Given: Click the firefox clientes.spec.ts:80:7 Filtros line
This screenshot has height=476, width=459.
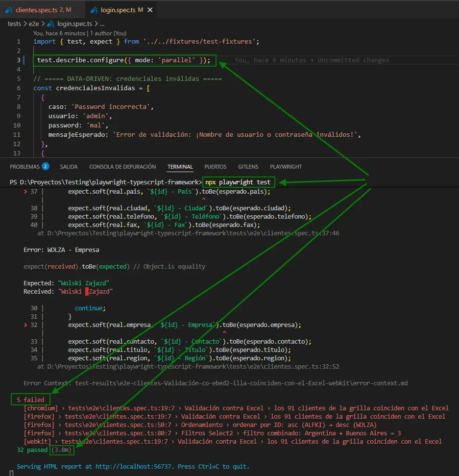Looking at the screenshot, I should (x=213, y=433).
